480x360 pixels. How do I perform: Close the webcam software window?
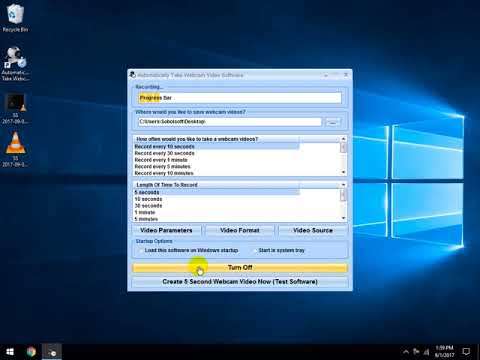346,75
